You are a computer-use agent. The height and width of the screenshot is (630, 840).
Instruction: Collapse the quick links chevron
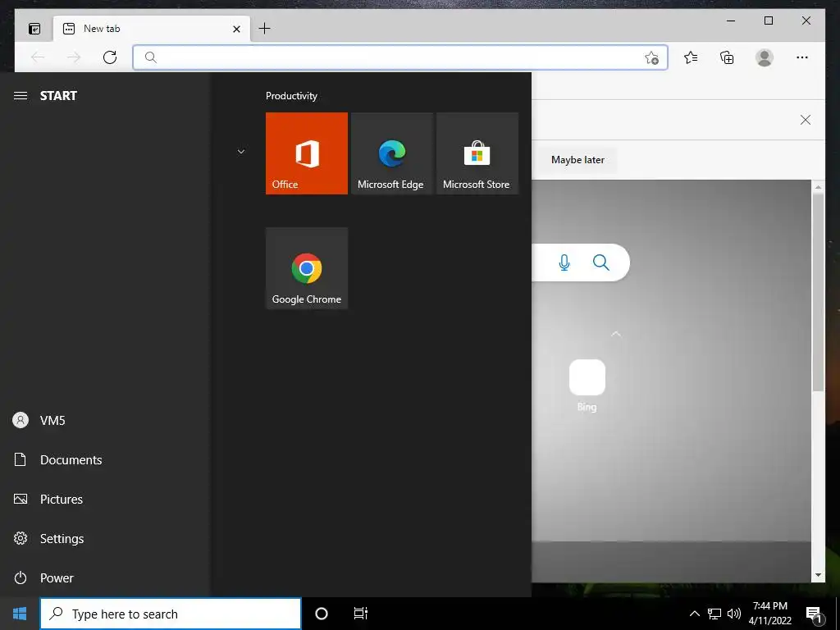pyautogui.click(x=615, y=335)
